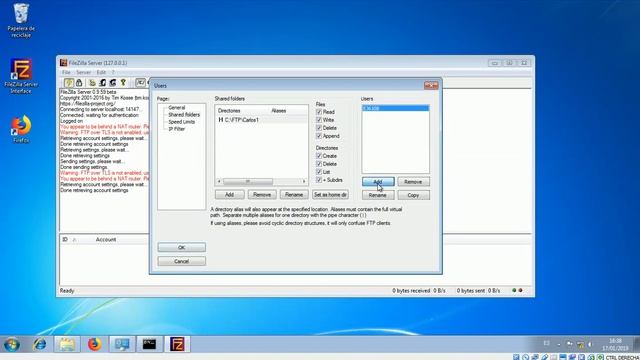Click the Copy user button
The height and width of the screenshot is (360, 640).
tap(413, 195)
